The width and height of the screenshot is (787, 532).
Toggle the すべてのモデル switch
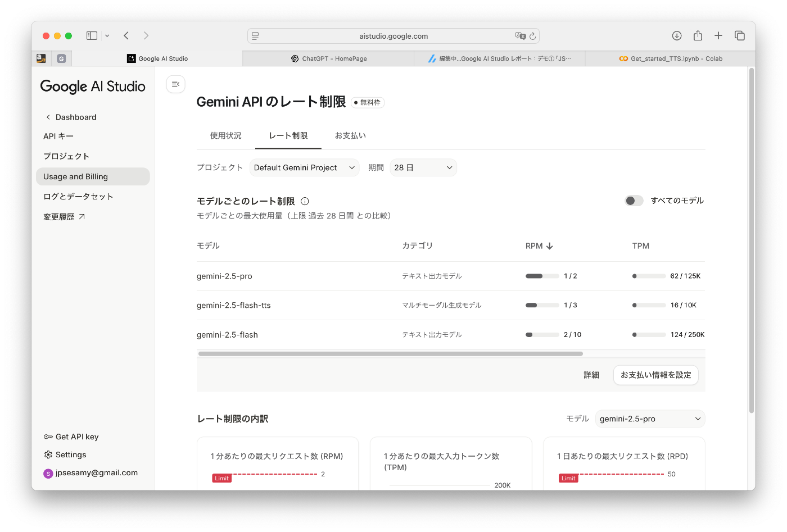(x=634, y=201)
